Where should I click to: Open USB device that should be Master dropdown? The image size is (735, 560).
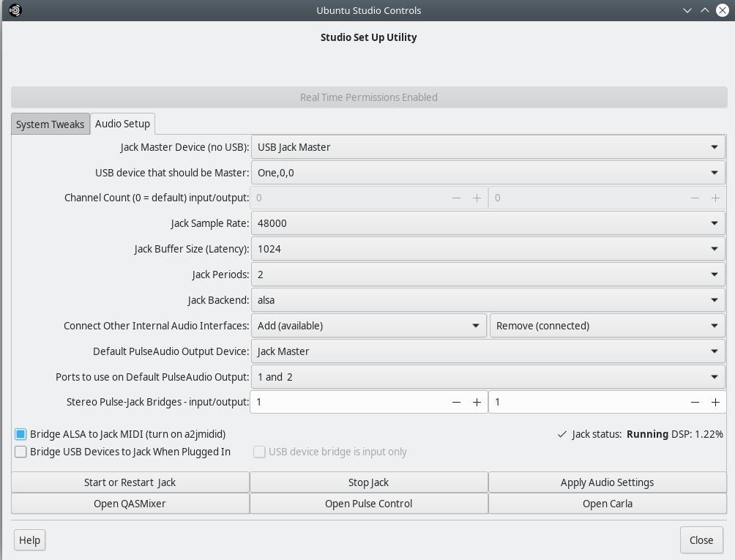(488, 173)
